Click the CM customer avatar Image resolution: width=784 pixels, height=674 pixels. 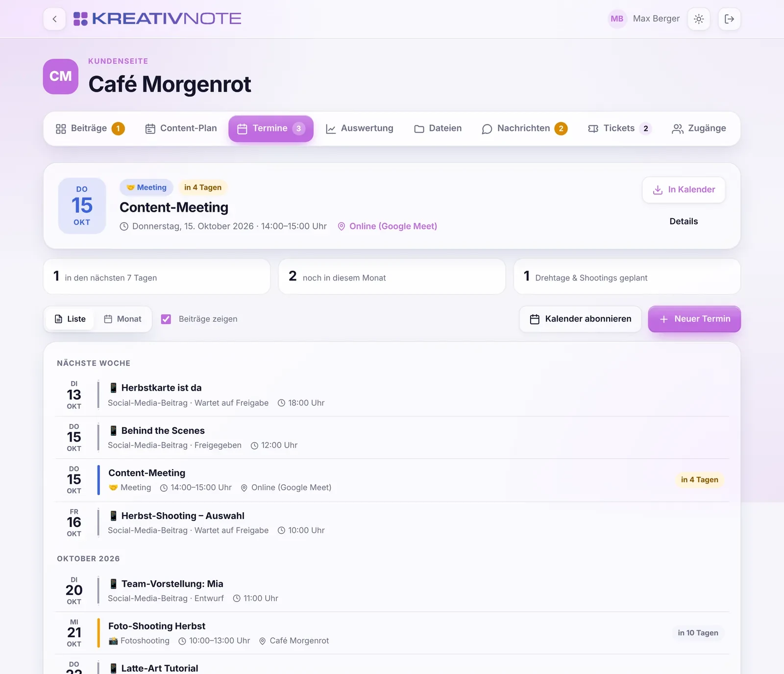pyautogui.click(x=61, y=76)
